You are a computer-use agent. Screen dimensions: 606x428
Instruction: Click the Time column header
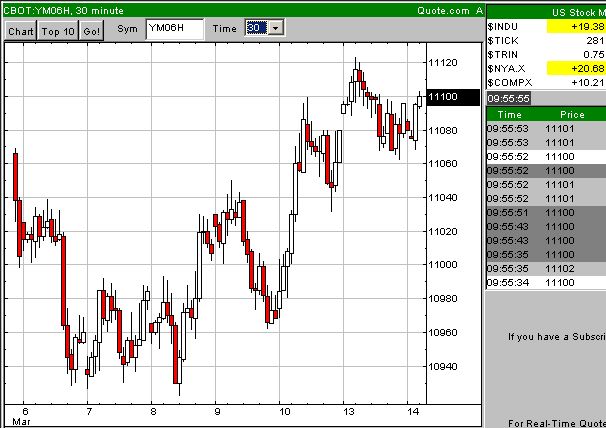(x=509, y=114)
